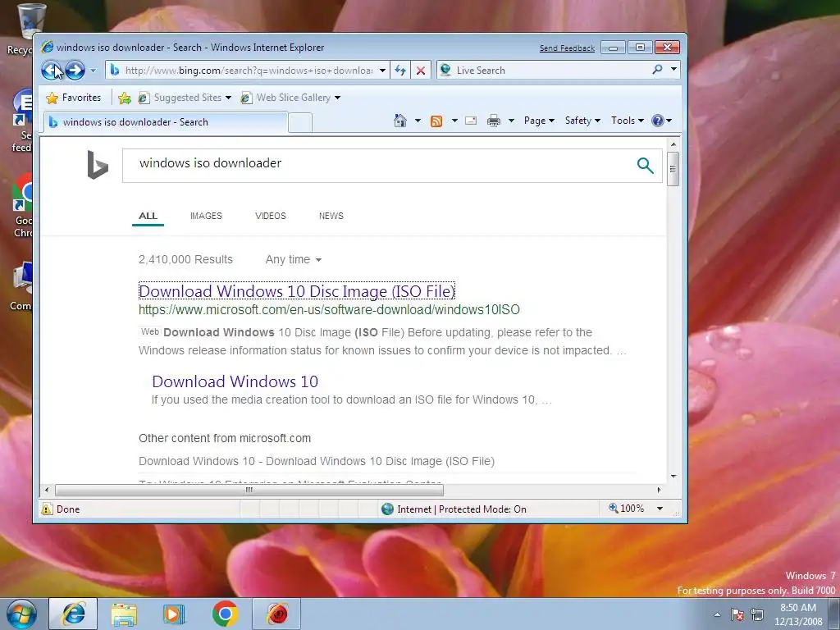Expand the Print dropdown arrow
840x630 pixels.
point(511,121)
